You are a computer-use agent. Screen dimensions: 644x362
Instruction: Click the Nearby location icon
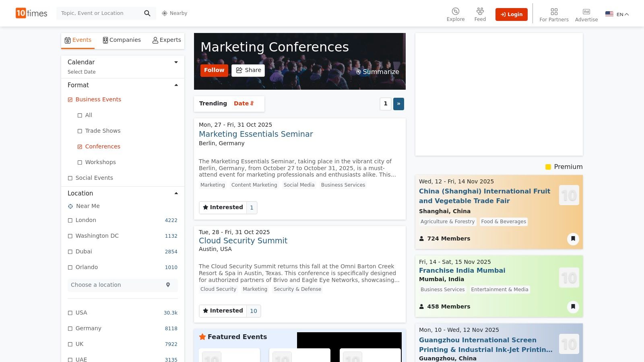[x=164, y=13]
